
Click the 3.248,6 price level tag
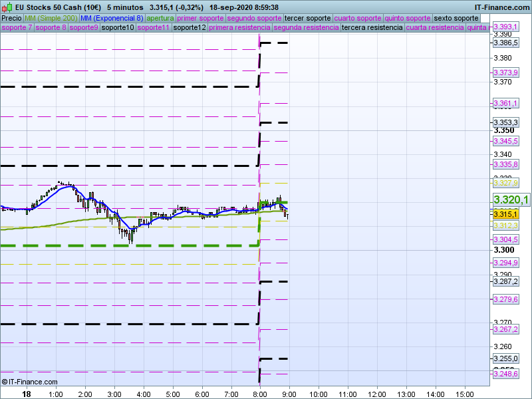pyautogui.click(x=505, y=374)
